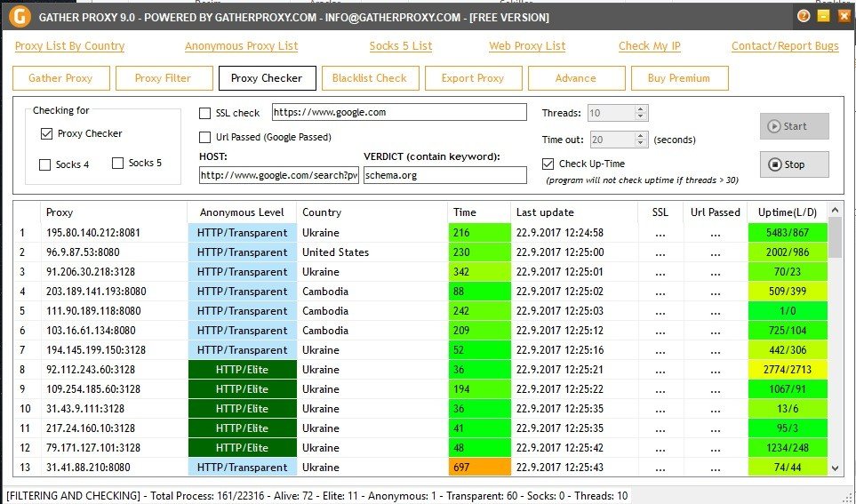Sort by the Url Passed column header

[716, 212]
